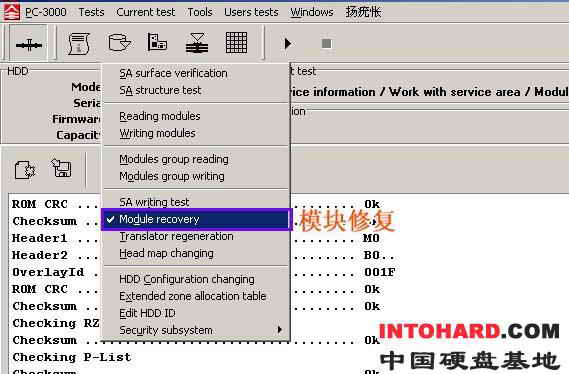Select SA structure test
This screenshot has width=569, height=374.
click(196, 90)
